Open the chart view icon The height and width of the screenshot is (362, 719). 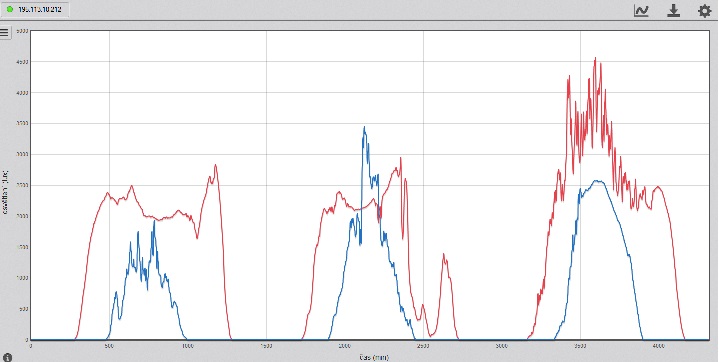coord(641,11)
